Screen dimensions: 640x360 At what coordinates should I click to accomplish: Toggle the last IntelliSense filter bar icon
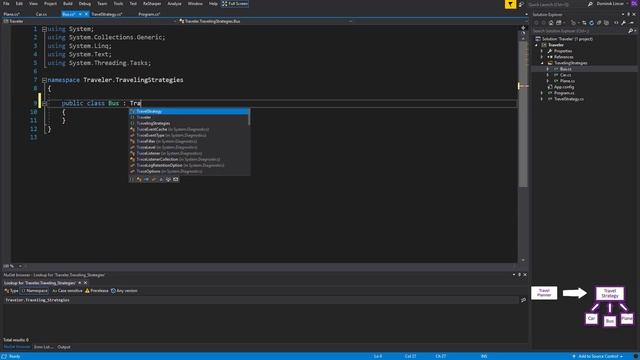[176, 179]
